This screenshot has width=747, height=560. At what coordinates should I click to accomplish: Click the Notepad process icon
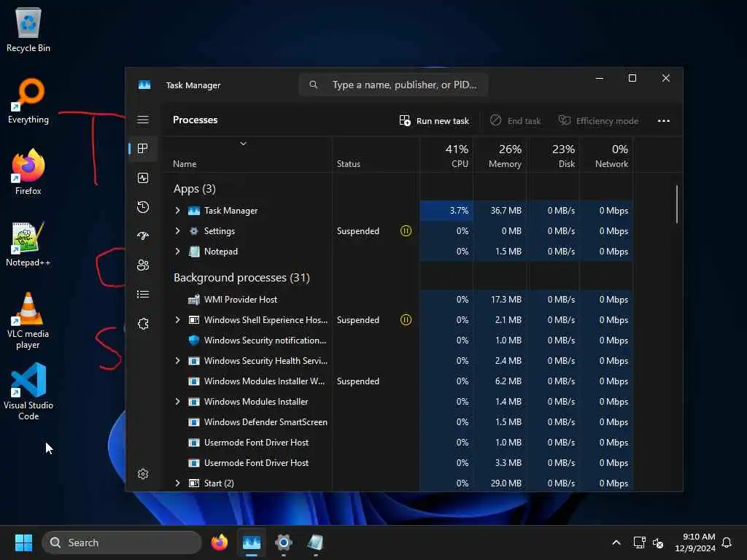pos(194,252)
